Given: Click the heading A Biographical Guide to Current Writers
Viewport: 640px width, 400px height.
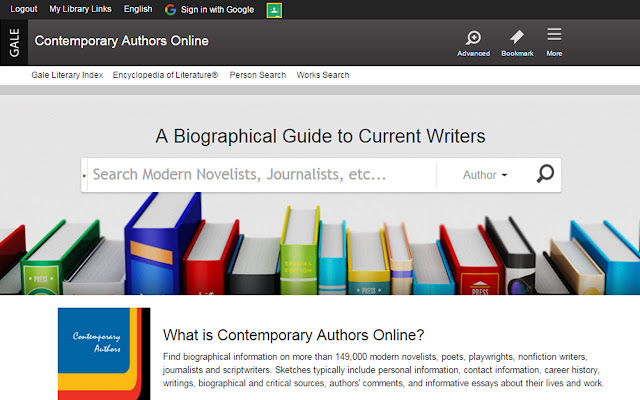Looking at the screenshot, I should tap(320, 136).
